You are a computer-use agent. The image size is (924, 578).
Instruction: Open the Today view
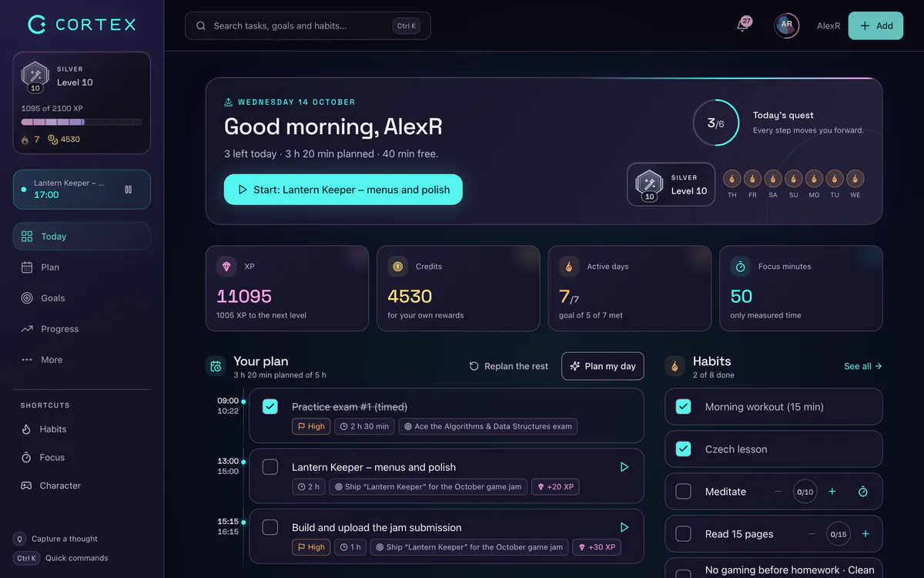[82, 237]
